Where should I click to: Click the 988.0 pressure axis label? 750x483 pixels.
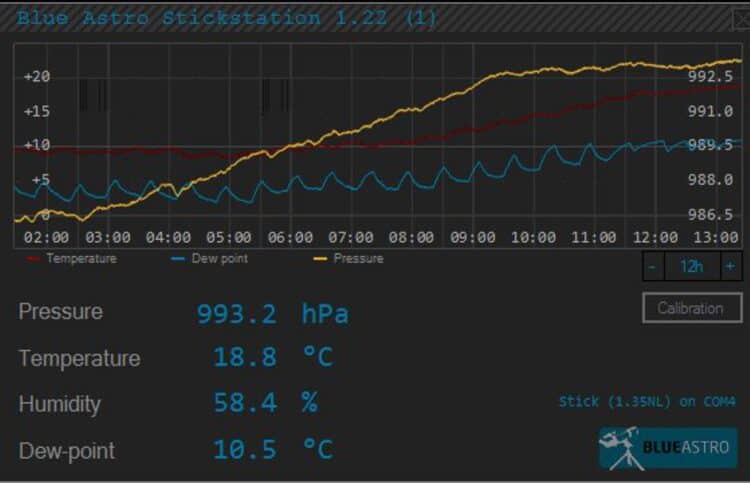[710, 180]
